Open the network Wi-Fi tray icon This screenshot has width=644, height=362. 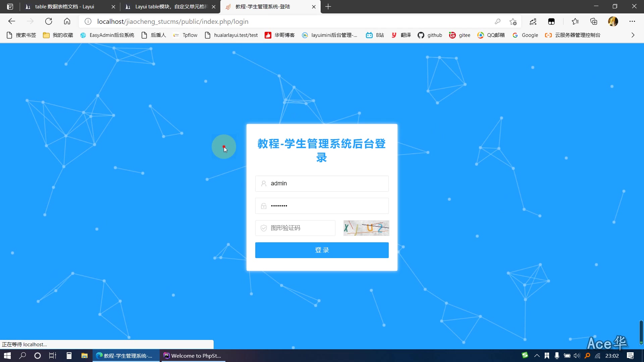598,356
